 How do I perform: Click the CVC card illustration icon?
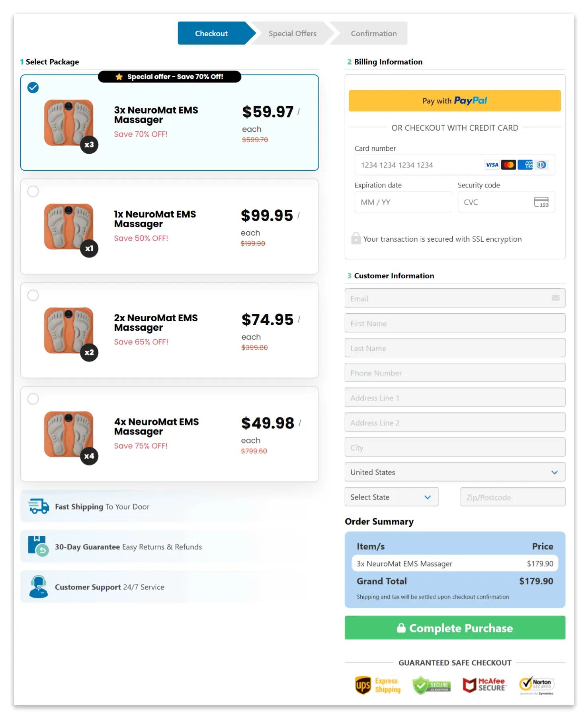[x=541, y=202]
